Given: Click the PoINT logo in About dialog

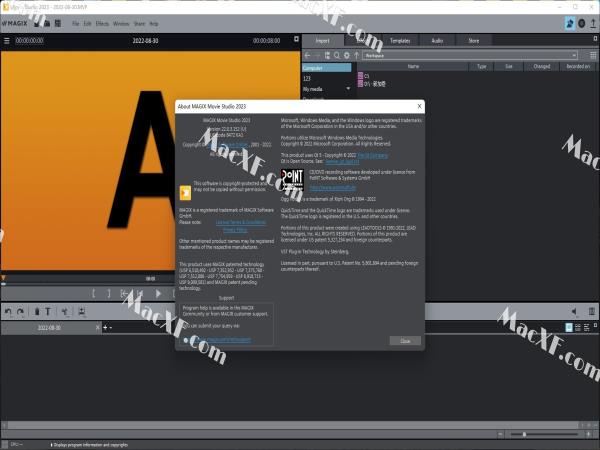Looking at the screenshot, I should (x=292, y=180).
